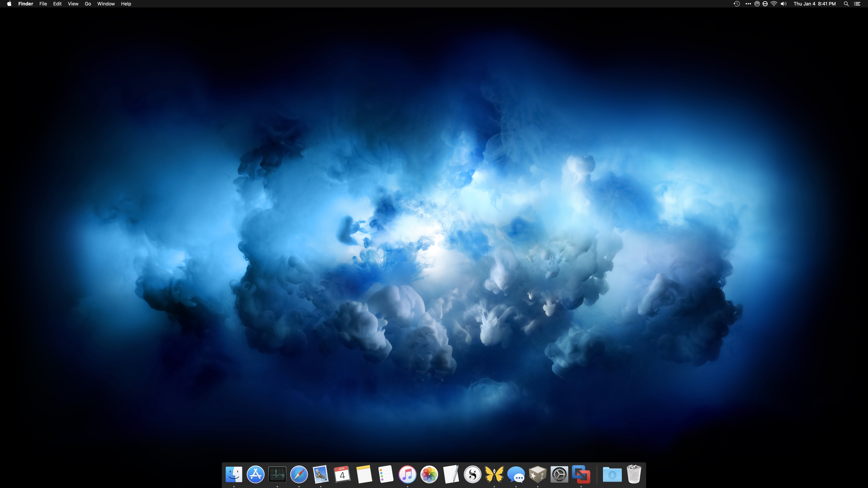
Task: Open the Apple menu
Action: pos(9,4)
